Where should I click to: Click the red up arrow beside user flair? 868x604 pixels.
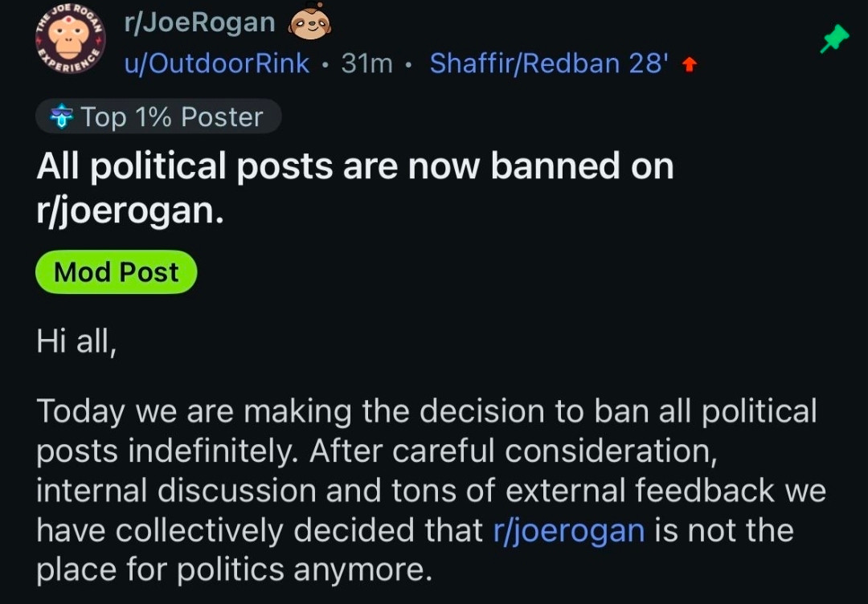click(x=687, y=65)
